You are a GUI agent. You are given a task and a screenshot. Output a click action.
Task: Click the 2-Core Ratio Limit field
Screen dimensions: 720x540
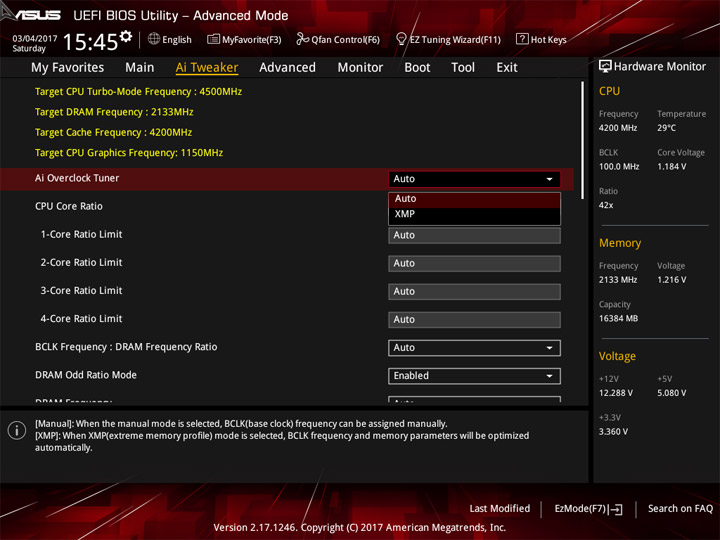click(474, 263)
